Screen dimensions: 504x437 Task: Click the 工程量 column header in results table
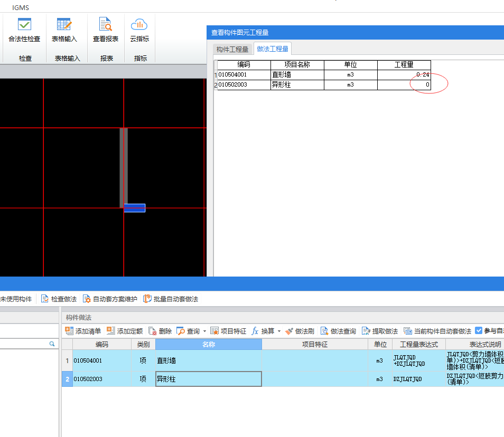[404, 64]
